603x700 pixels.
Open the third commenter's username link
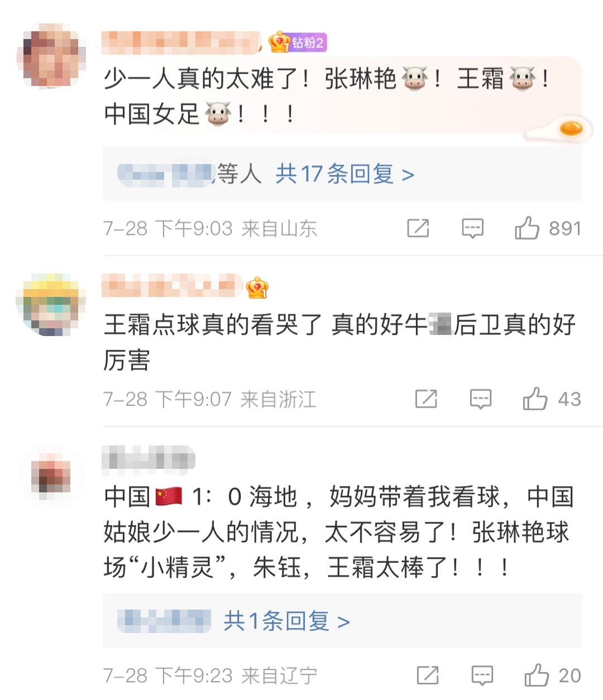click(149, 459)
